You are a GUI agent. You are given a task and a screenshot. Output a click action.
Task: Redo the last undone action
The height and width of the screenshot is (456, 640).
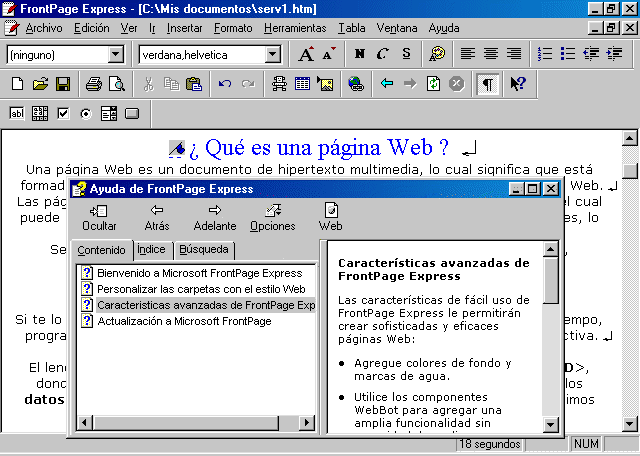(248, 84)
